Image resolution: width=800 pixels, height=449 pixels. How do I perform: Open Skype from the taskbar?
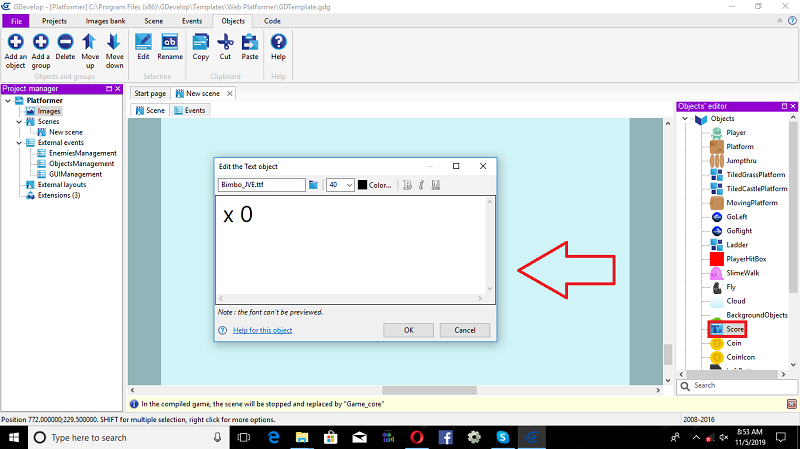503,437
